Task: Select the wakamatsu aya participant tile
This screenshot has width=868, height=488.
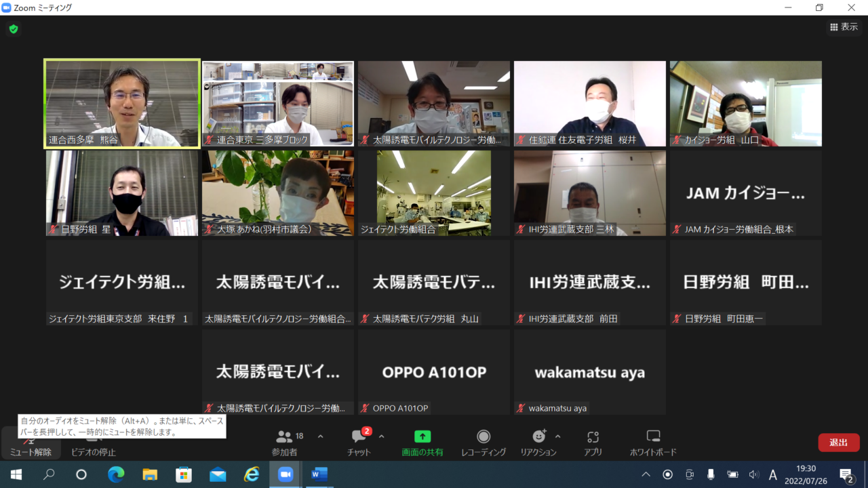Action: point(590,372)
